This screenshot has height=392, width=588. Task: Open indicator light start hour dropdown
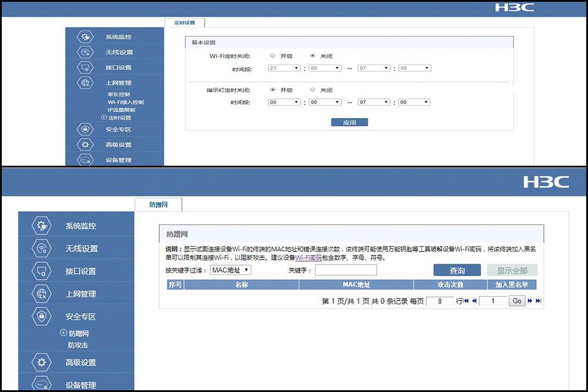click(284, 102)
